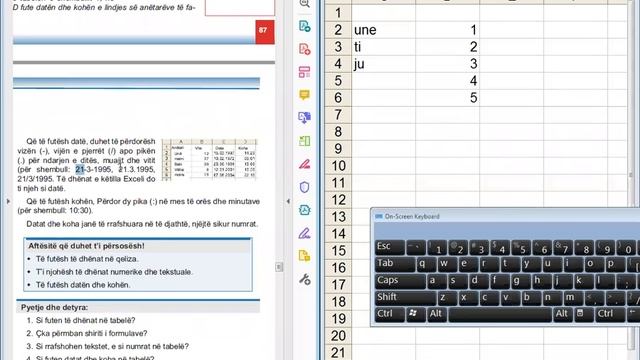Open the yellow Send for Comments icon

click(x=304, y=256)
